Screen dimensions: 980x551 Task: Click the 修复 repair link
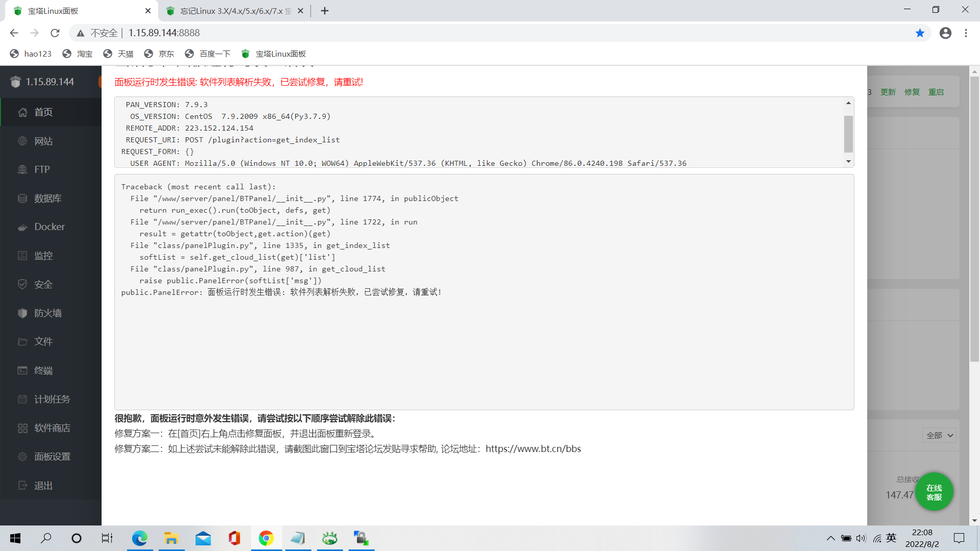[912, 92]
